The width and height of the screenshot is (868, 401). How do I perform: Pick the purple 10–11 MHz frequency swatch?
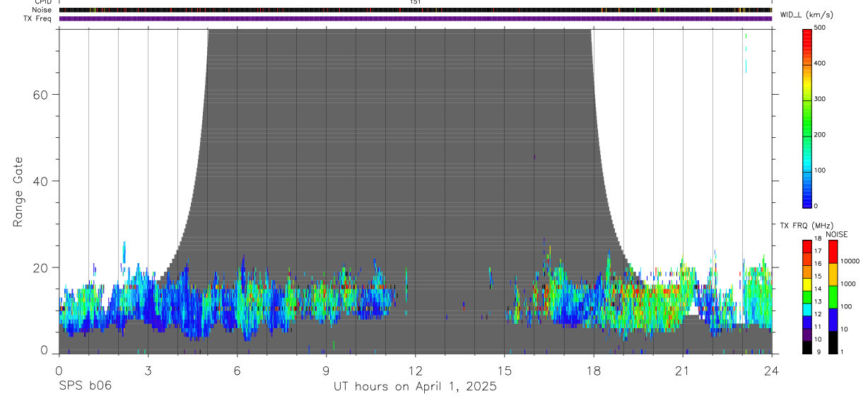807,335
